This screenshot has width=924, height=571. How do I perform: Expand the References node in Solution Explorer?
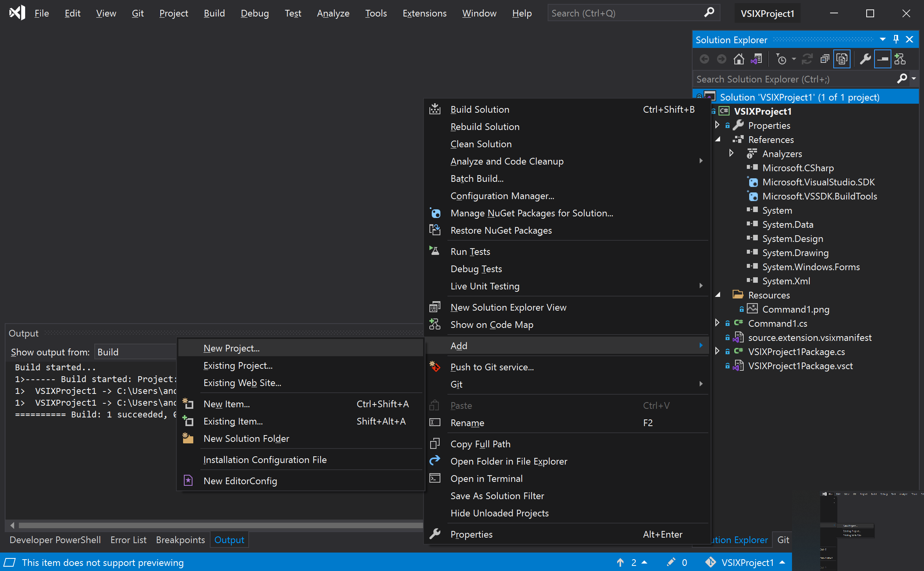pyautogui.click(x=719, y=139)
